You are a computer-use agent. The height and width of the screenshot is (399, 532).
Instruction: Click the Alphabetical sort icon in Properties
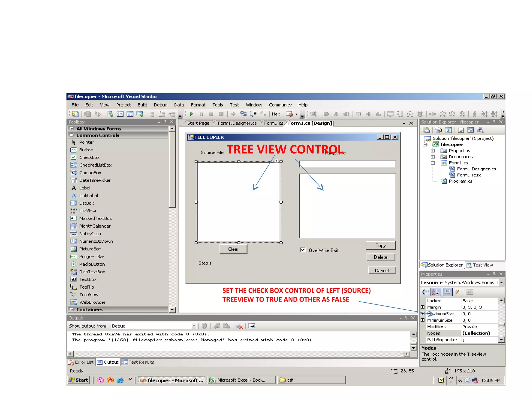[x=435, y=292]
